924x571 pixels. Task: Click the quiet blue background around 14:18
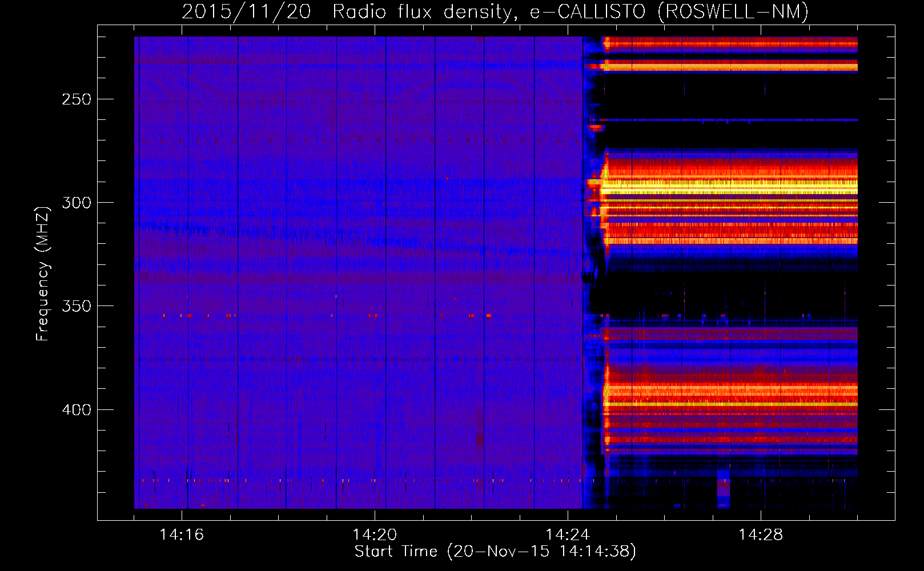tap(278, 257)
